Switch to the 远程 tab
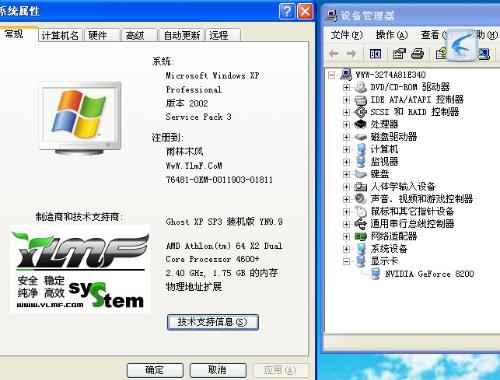This screenshot has width=500, height=380. [x=223, y=35]
